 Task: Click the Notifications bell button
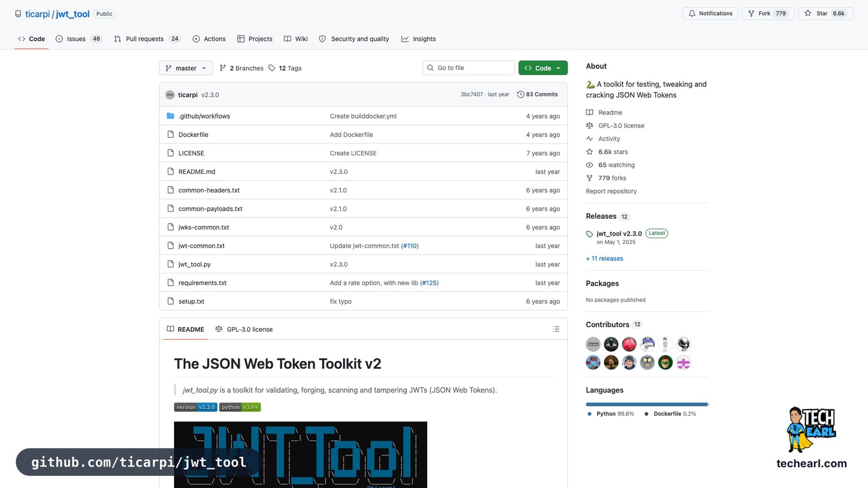pyautogui.click(x=710, y=14)
